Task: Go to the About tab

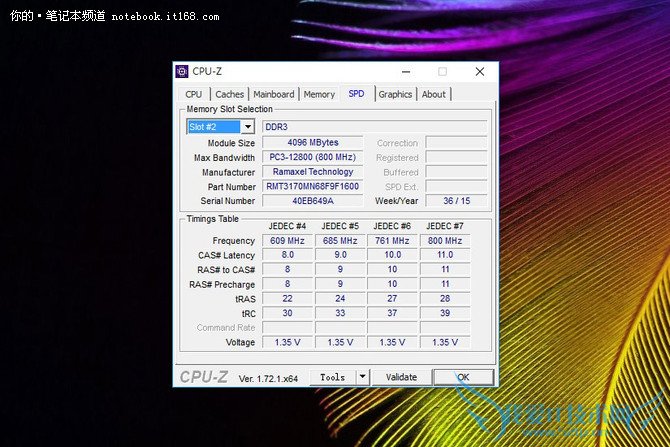Action: pos(434,94)
